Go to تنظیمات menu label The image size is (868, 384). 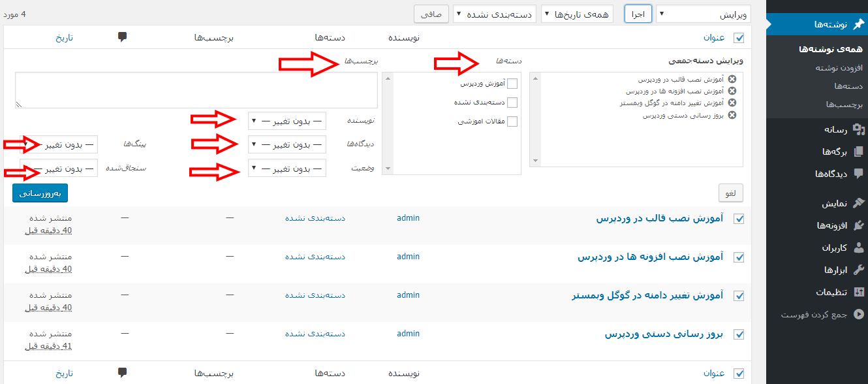[x=831, y=292]
